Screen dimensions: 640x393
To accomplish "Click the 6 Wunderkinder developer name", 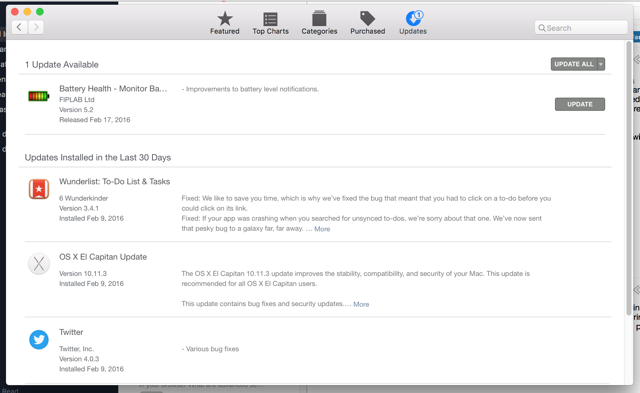I will [x=84, y=198].
